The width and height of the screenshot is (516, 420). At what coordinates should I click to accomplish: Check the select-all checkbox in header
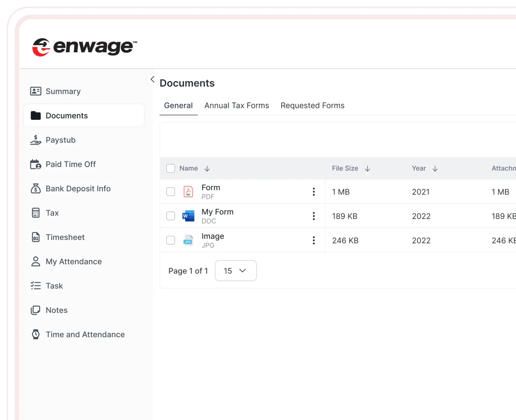pyautogui.click(x=171, y=168)
